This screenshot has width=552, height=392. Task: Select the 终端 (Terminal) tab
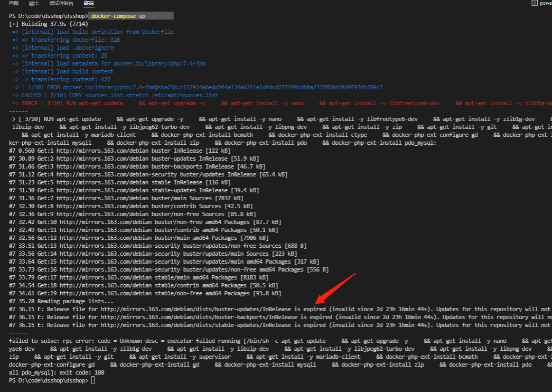[88, 4]
